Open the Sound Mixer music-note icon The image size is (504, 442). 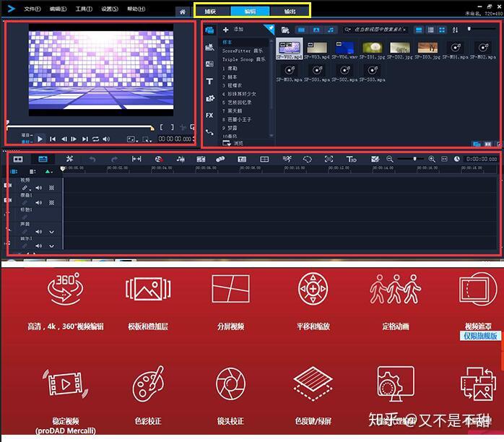coord(181,159)
